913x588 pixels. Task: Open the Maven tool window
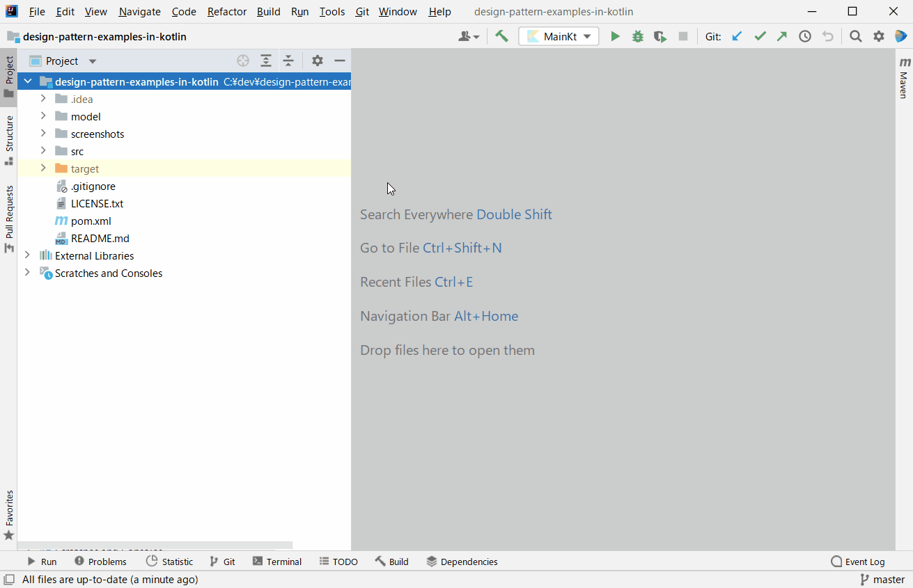click(x=904, y=78)
